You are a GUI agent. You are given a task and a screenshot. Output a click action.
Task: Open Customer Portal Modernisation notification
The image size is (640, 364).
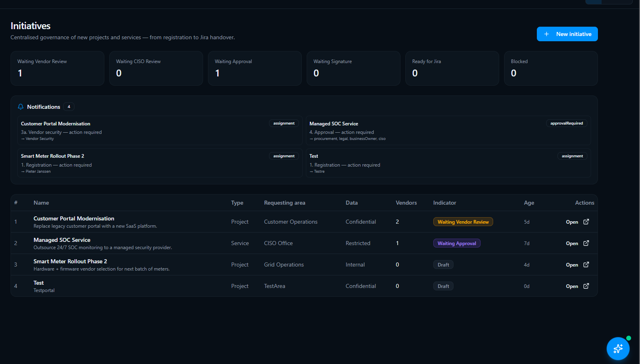click(x=160, y=131)
